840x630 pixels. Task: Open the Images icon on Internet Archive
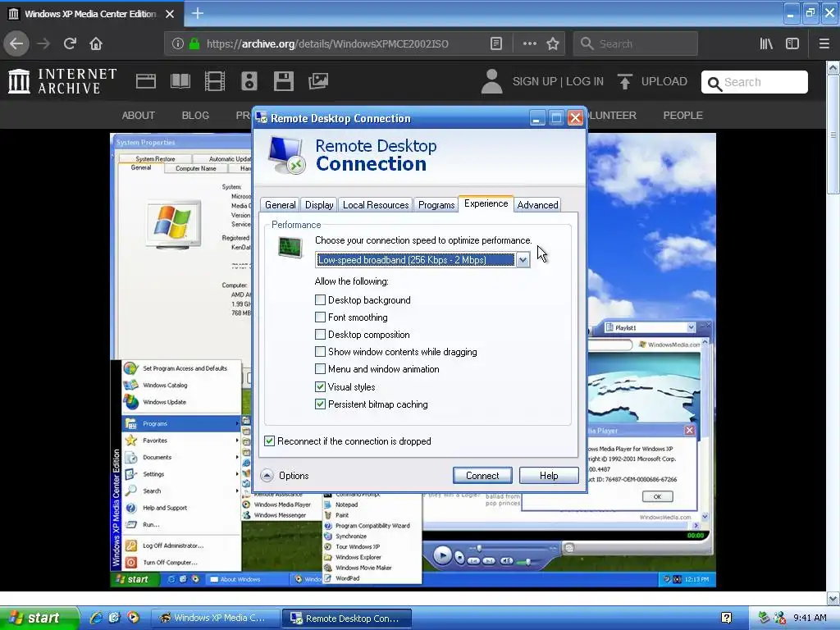(318, 81)
